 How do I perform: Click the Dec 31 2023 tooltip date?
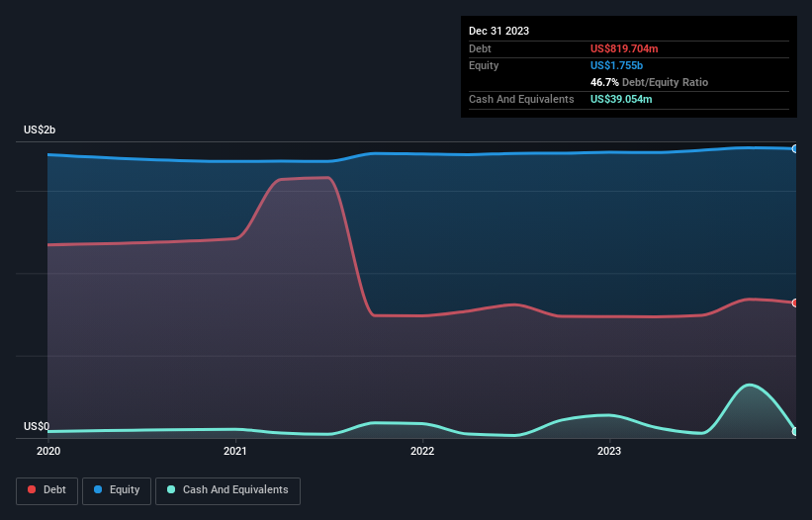498,31
